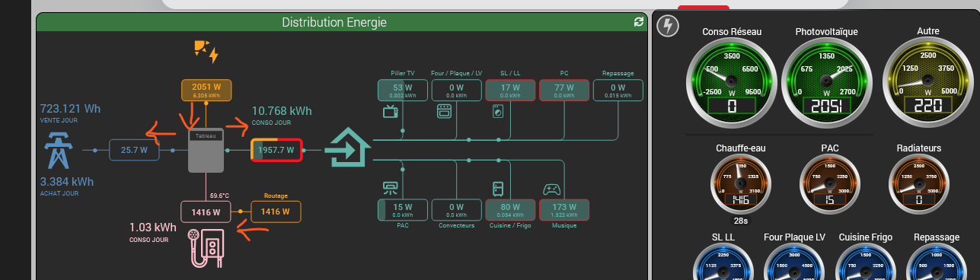Select the Pilier TV 53 W box

coord(403,91)
